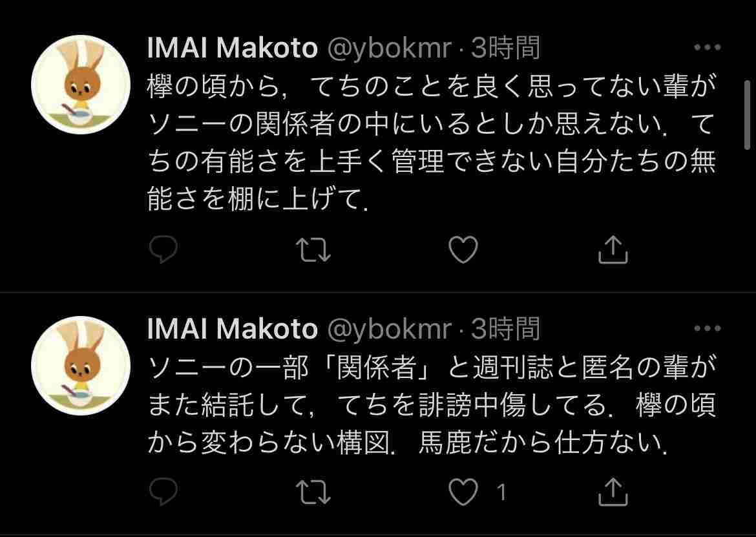Open the rabbit avatar on the second tweet
This screenshot has width=756, height=537.
tap(81, 365)
